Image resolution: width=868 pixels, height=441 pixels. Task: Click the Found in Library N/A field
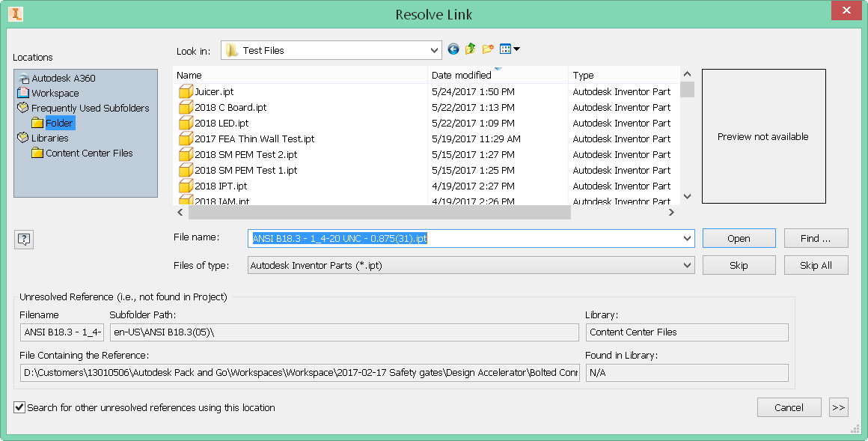(687, 373)
